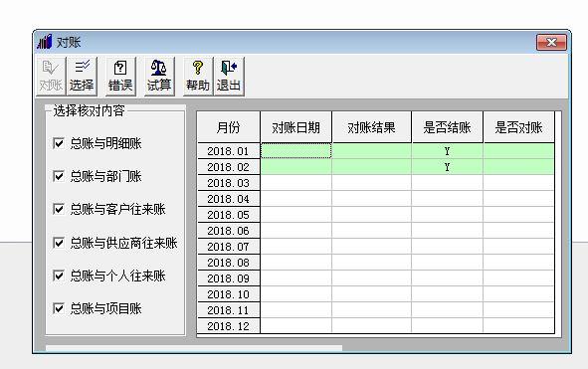Open the 错误 error list icon
The width and height of the screenshot is (588, 369).
coord(120,77)
